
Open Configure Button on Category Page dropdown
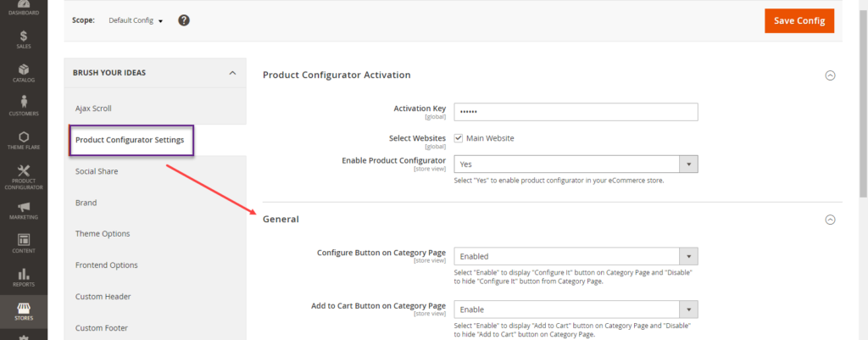pyautogui.click(x=576, y=256)
